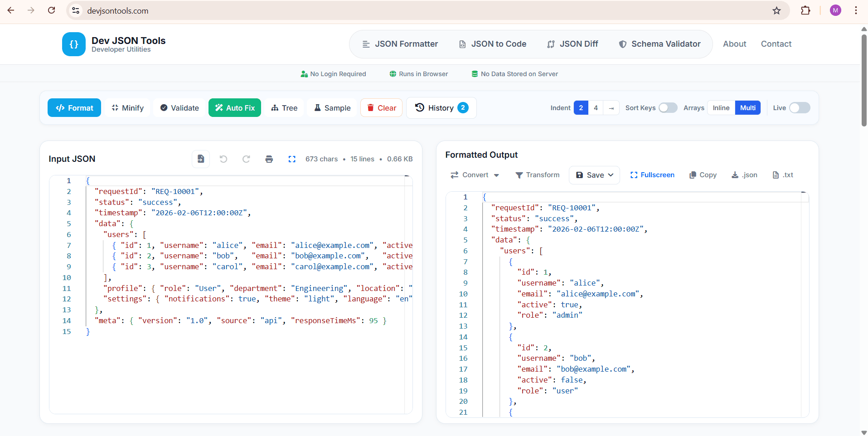Print the Input JSON

point(269,159)
